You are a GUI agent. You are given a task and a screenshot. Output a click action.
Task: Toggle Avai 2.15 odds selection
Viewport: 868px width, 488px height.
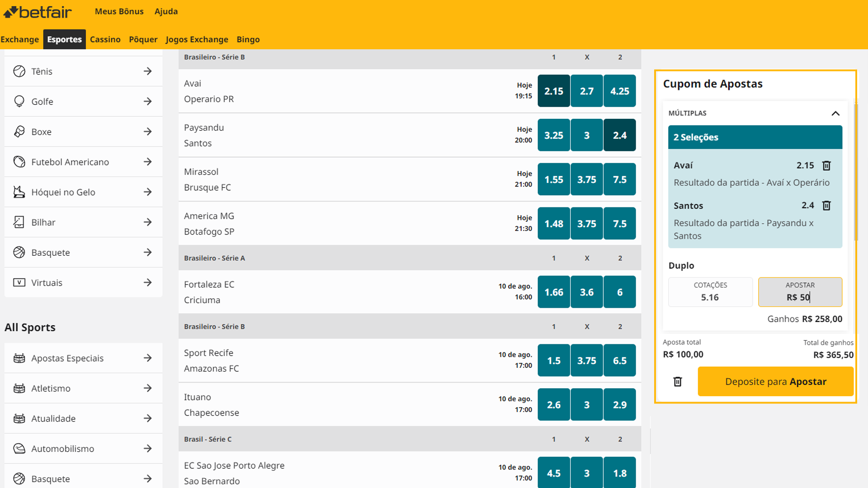[554, 91]
